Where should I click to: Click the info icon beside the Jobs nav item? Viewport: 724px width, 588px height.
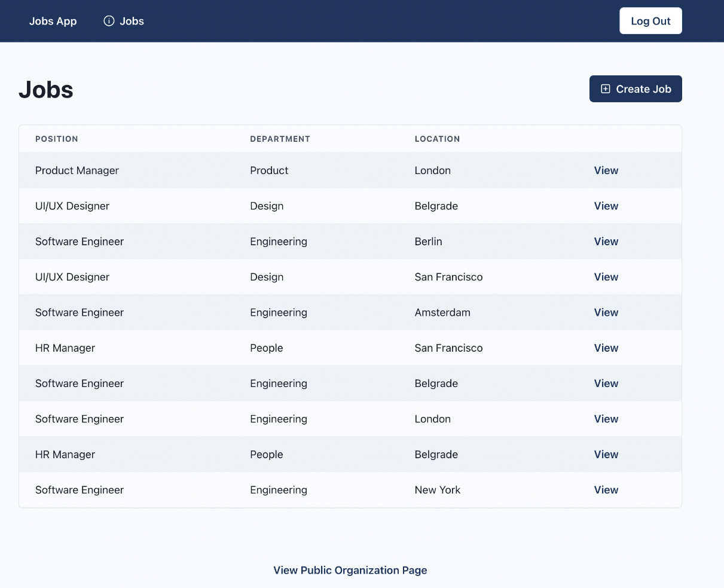point(108,20)
